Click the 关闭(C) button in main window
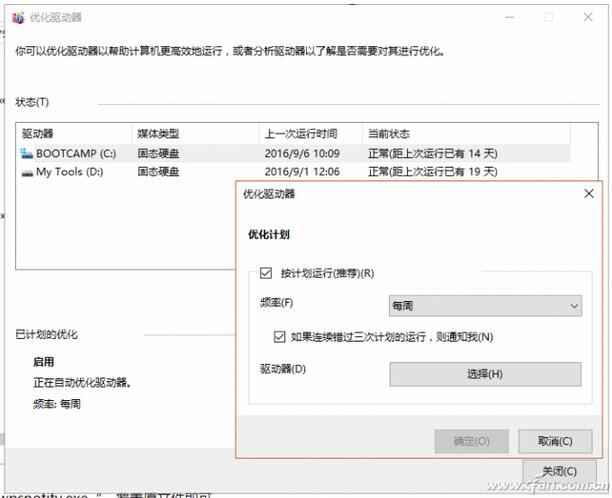Viewport: 612px width, 498px height. coord(559,471)
